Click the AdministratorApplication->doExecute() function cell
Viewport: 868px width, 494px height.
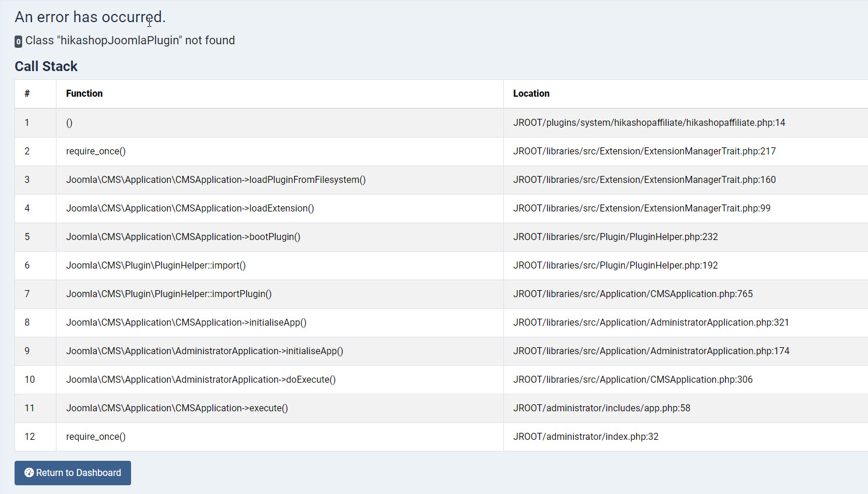(x=200, y=380)
